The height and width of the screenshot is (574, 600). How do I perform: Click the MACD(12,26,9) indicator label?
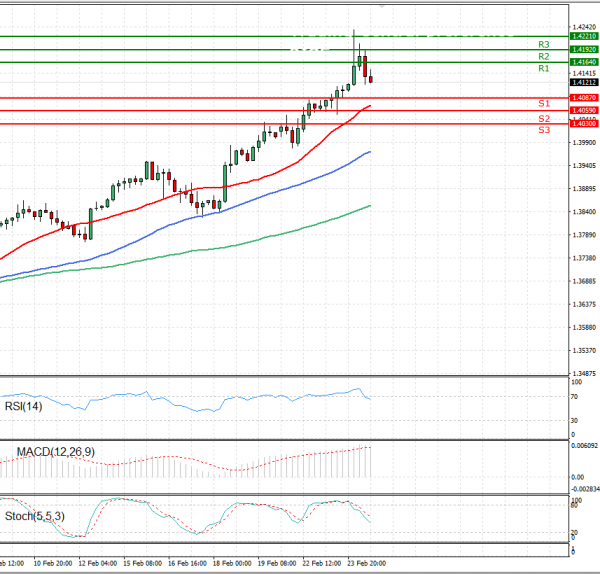[56, 452]
